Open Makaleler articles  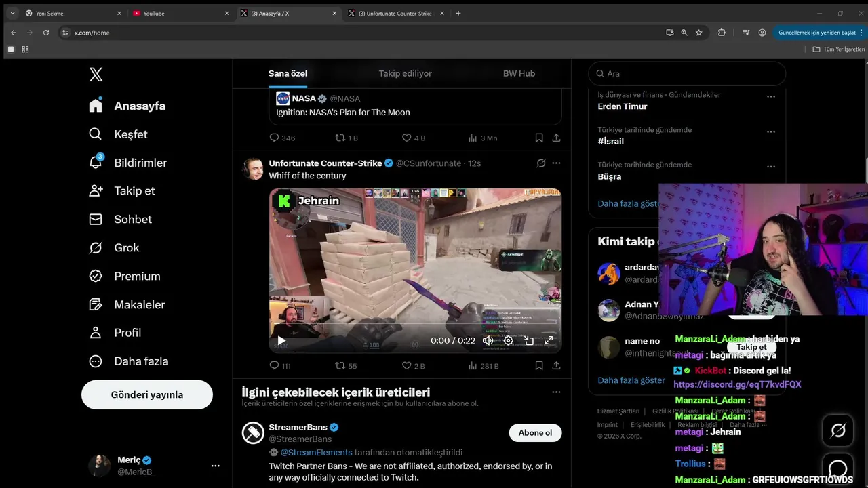tap(127, 304)
